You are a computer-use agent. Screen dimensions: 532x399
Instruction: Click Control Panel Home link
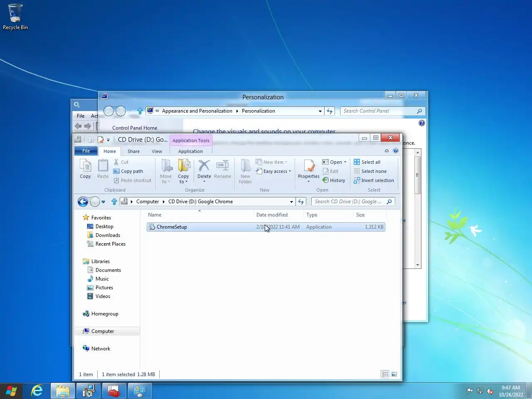(x=135, y=128)
